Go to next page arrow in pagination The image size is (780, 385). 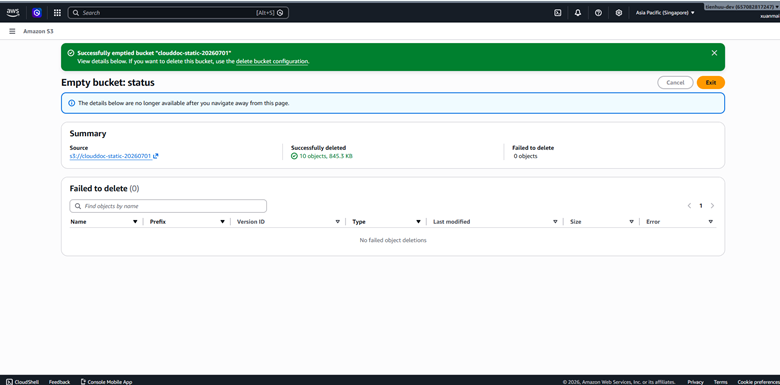712,205
